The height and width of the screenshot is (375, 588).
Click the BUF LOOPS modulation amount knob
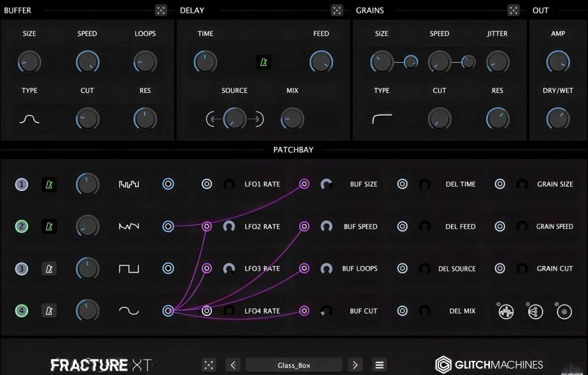326,269
